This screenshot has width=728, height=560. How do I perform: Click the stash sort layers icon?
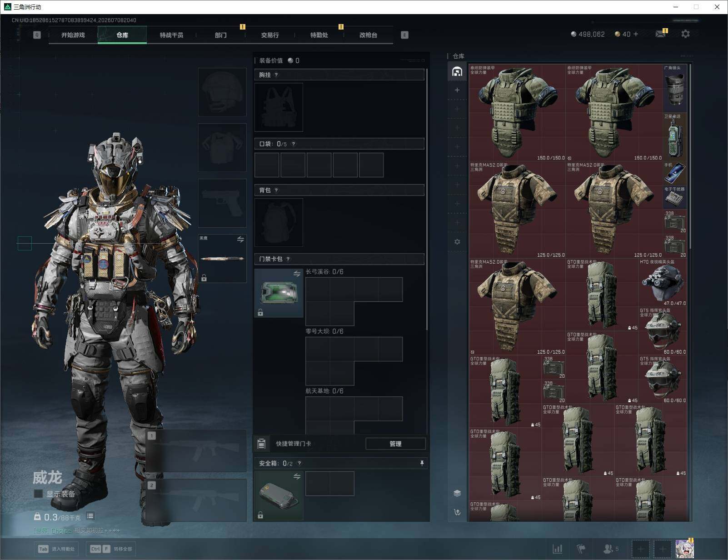coord(457,494)
